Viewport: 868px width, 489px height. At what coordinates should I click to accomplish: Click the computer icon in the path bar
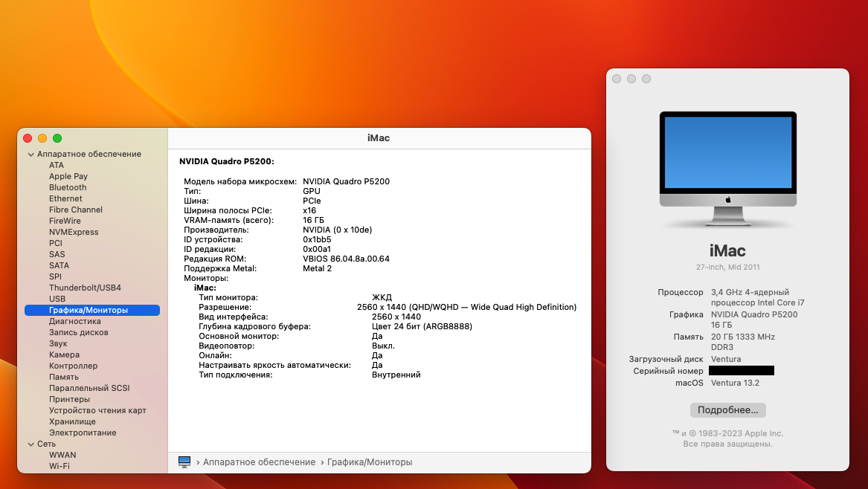pos(184,462)
